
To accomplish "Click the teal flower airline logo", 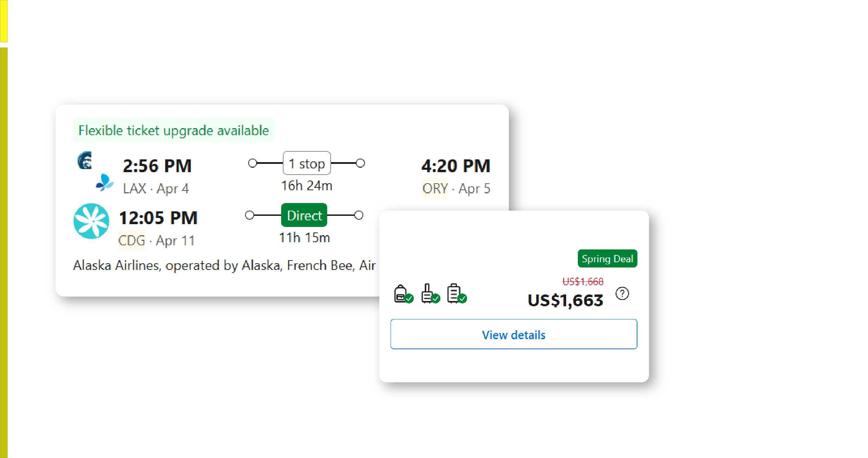I will tap(91, 221).
